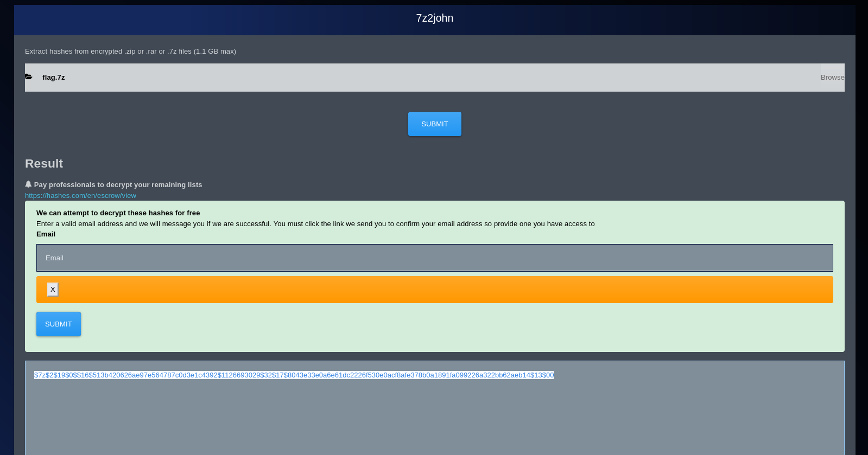Viewport: 868px width, 455px height.
Task: Click the 'Enter a valid email address' instruction
Action: coord(315,224)
